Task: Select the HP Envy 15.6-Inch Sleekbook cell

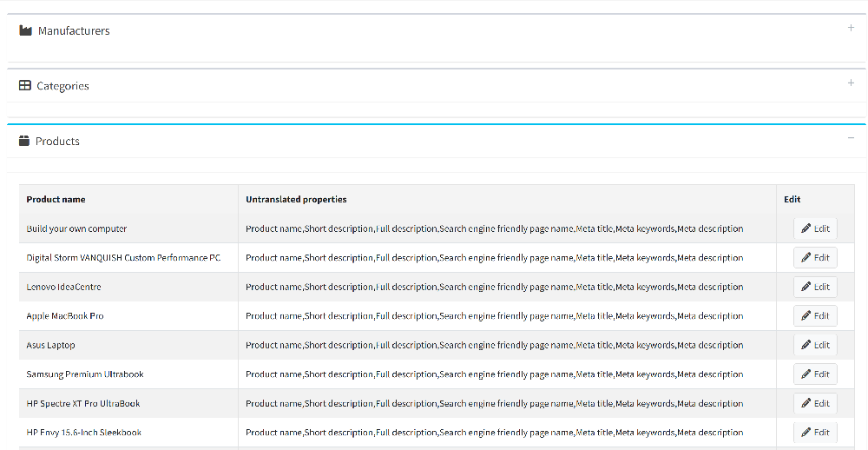Action: pos(128,433)
